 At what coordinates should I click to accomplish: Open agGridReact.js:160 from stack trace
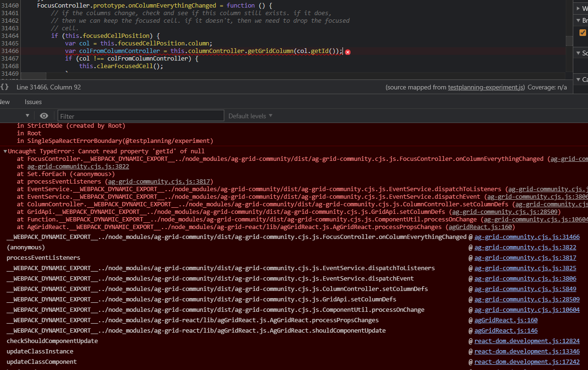[x=506, y=320]
